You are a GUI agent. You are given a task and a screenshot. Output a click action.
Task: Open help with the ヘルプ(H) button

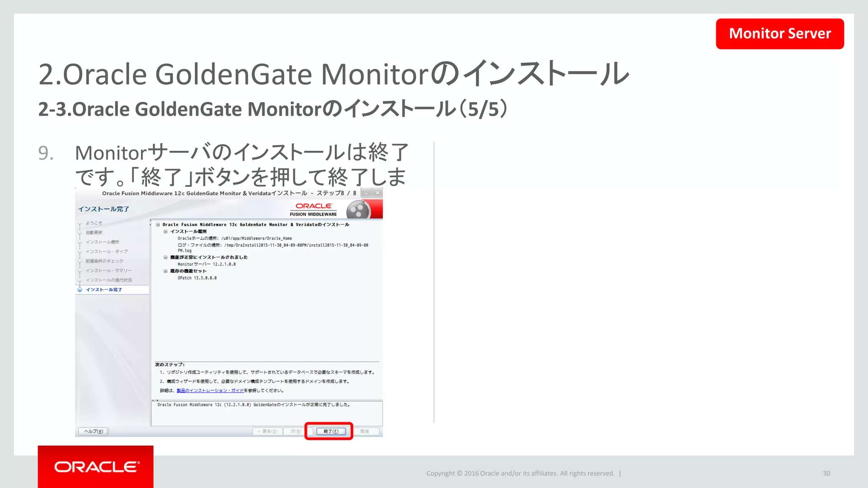[x=94, y=431]
